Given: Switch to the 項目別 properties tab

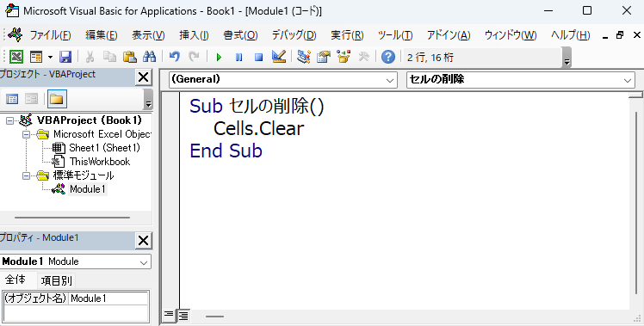Looking at the screenshot, I should (x=57, y=280).
